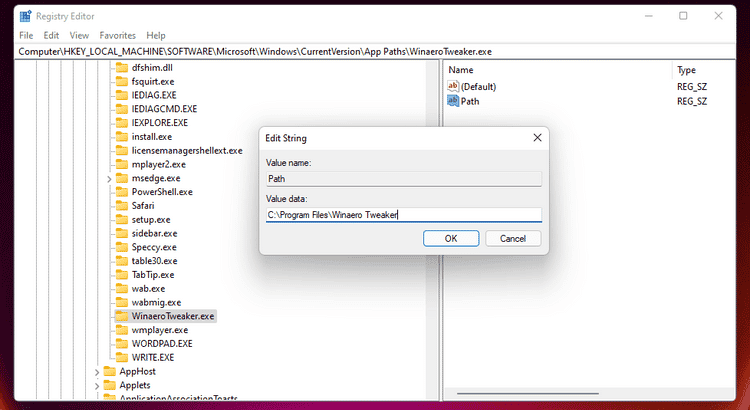Click the AppHost folder icon
Viewport: 750px width, 410px height.
[x=110, y=372]
